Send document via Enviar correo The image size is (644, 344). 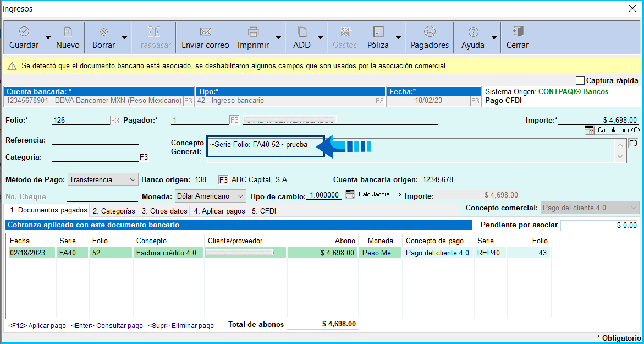205,32
